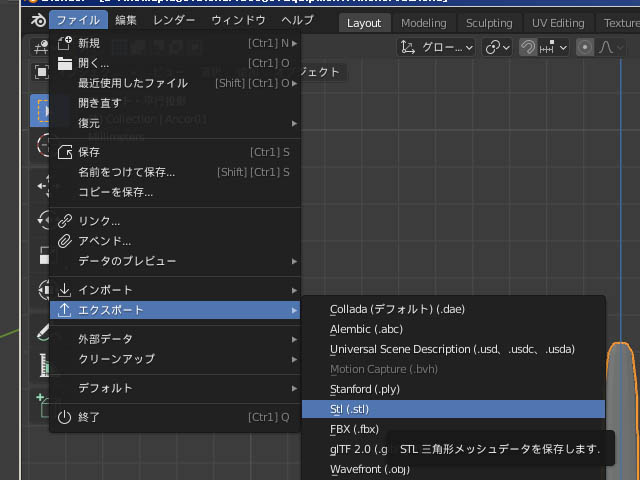Expand the インポート submenu arrow
Image resolution: width=640 pixels, height=480 pixels.
(294, 291)
